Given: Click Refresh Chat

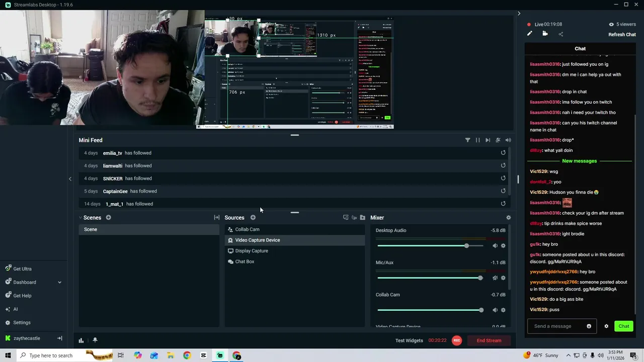Looking at the screenshot, I should pyautogui.click(x=622, y=35).
